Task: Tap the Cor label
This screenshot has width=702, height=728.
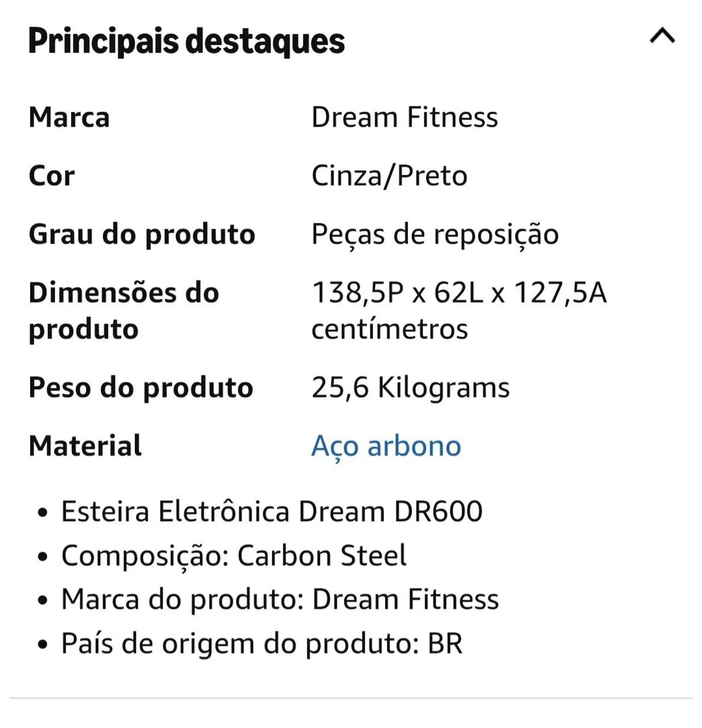Action: [x=52, y=176]
